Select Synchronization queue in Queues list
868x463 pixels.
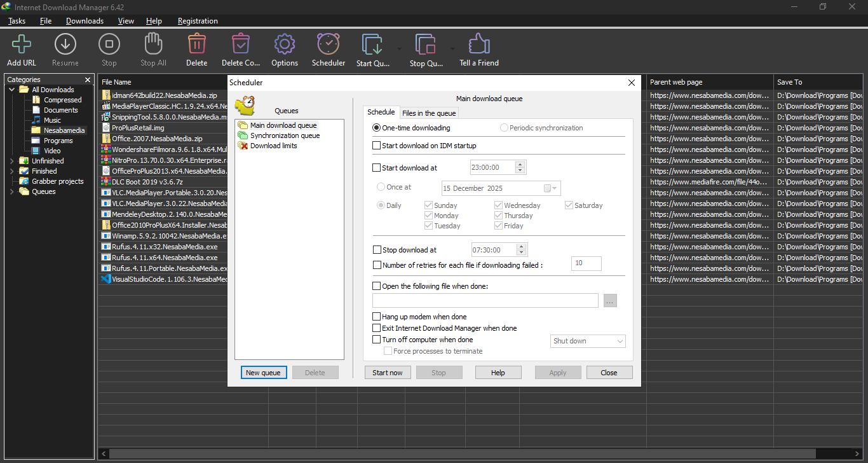pos(284,135)
